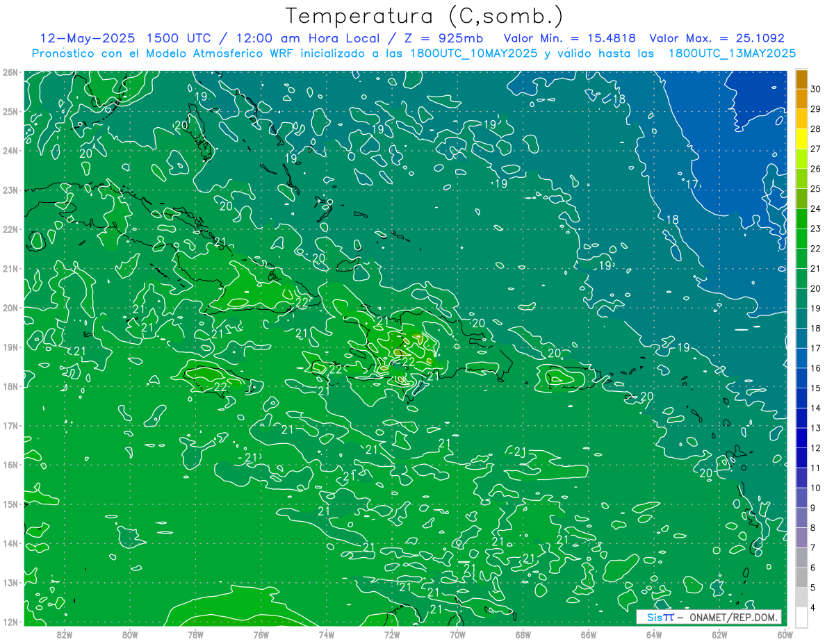This screenshot has width=834, height=644.
Task: Click the 14N latitude axis label
Action: click(10, 543)
